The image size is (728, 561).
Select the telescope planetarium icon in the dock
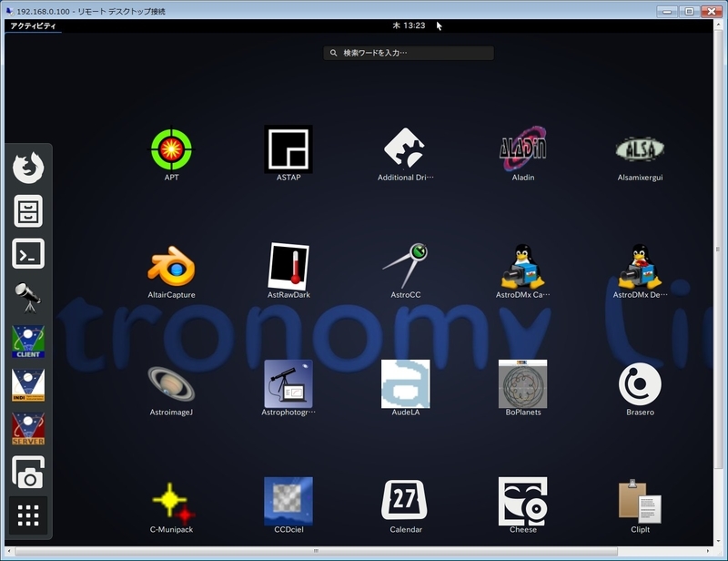coord(29,300)
